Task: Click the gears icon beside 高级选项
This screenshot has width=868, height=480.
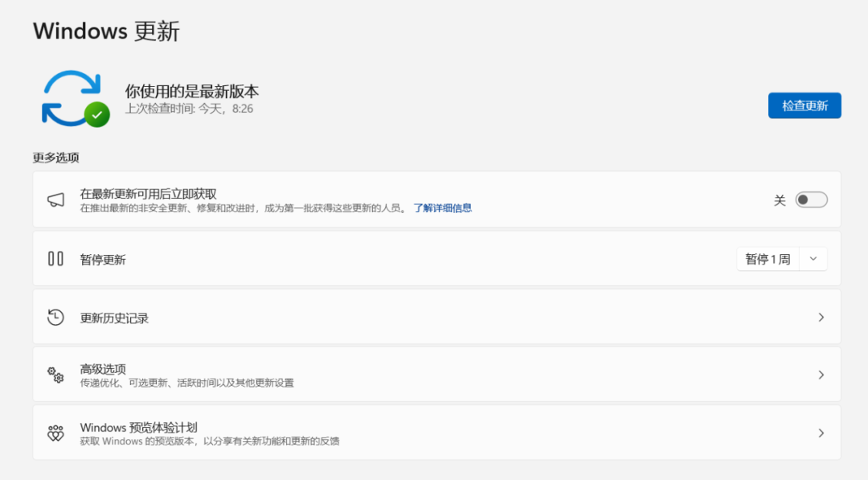Action: [55, 375]
